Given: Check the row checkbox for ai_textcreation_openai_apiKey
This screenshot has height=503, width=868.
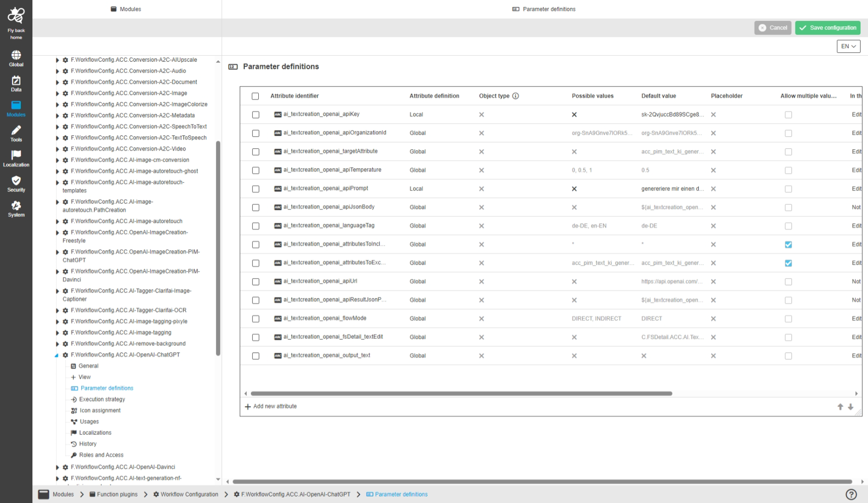Looking at the screenshot, I should (x=255, y=114).
